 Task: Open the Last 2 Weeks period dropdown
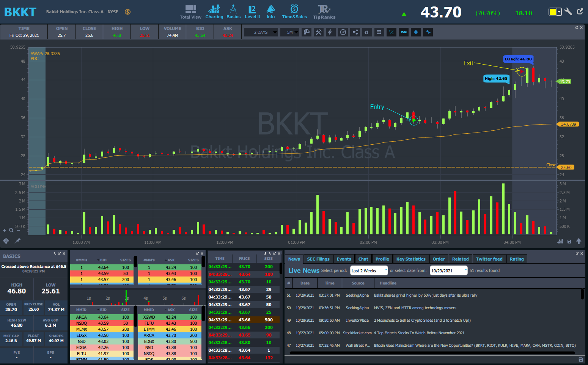point(369,270)
